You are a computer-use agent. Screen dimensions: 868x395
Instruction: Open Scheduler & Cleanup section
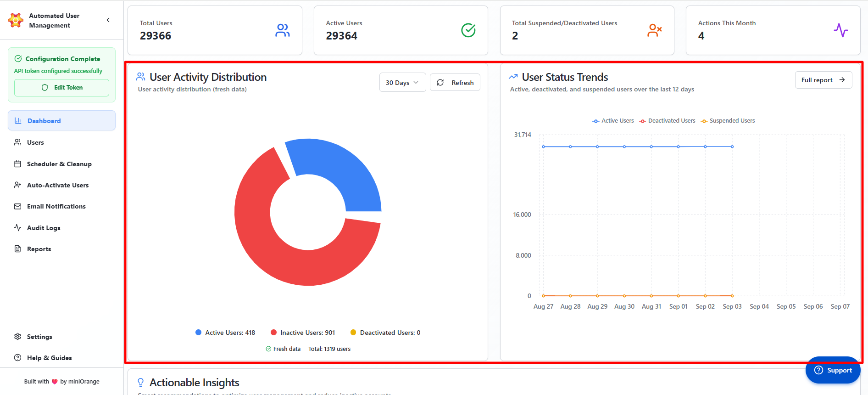tap(61, 164)
